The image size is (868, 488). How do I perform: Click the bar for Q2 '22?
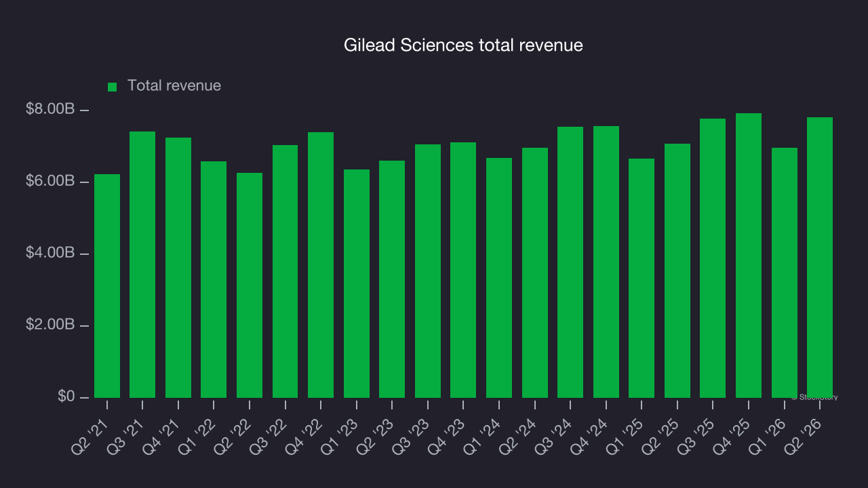250,285
